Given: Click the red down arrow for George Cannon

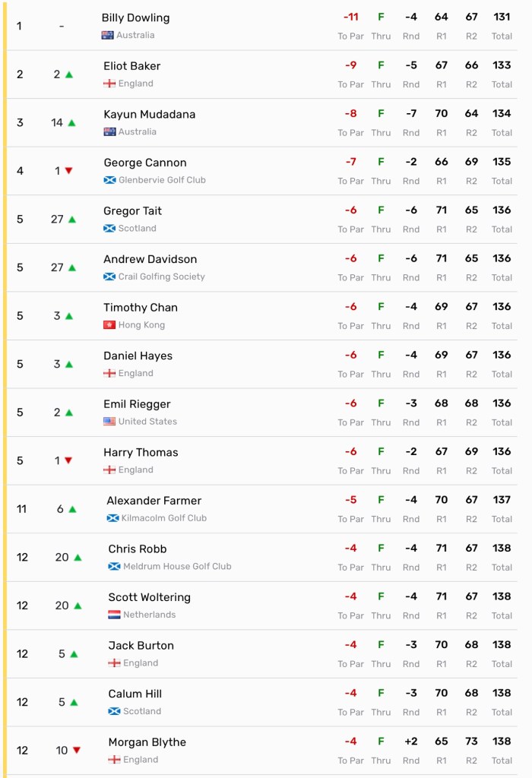Looking at the screenshot, I should (x=68, y=171).
